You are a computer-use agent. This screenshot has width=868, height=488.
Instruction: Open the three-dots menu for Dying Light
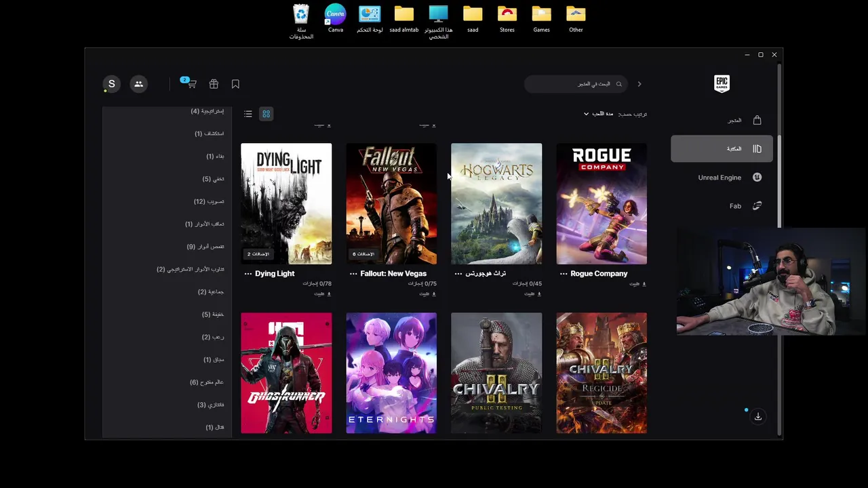[x=248, y=274]
